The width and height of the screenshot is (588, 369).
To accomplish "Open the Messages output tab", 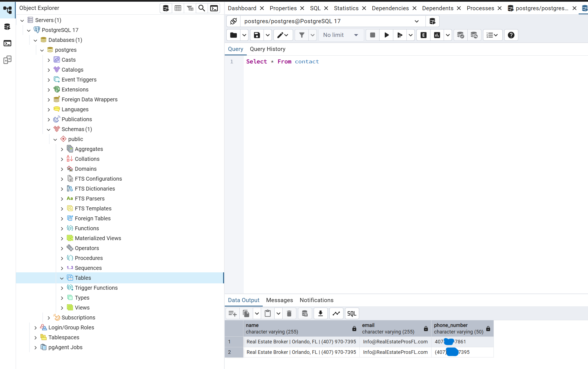I will click(x=279, y=300).
